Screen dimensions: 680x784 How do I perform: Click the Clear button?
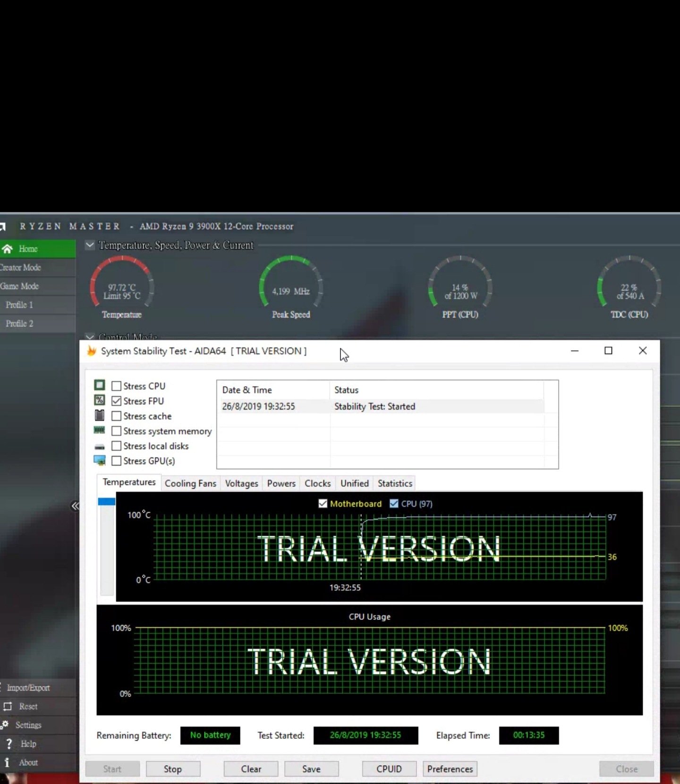point(251,769)
